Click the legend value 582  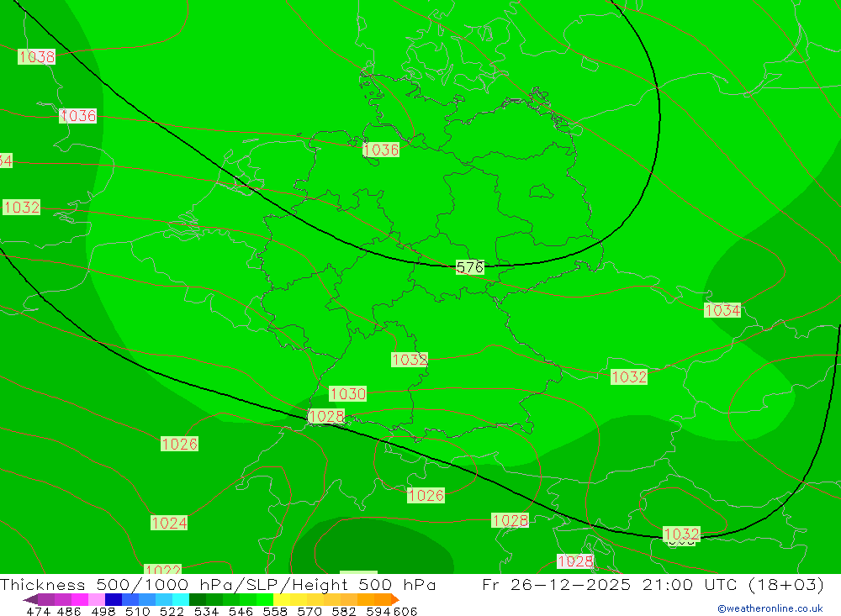click(343, 611)
